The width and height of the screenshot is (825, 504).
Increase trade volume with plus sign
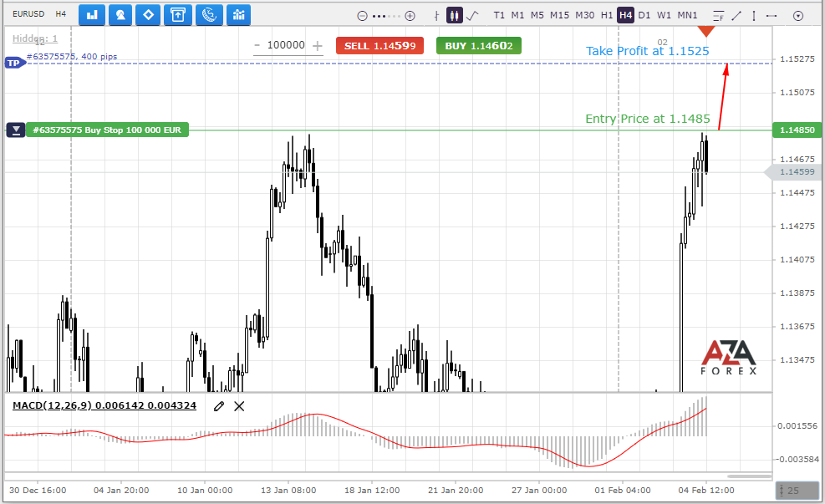point(318,46)
